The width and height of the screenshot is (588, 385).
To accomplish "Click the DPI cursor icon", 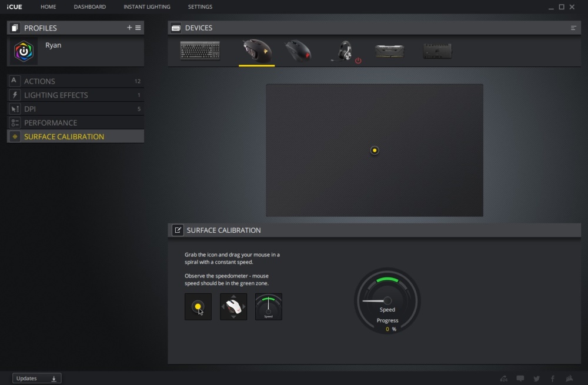I will pyautogui.click(x=14, y=109).
